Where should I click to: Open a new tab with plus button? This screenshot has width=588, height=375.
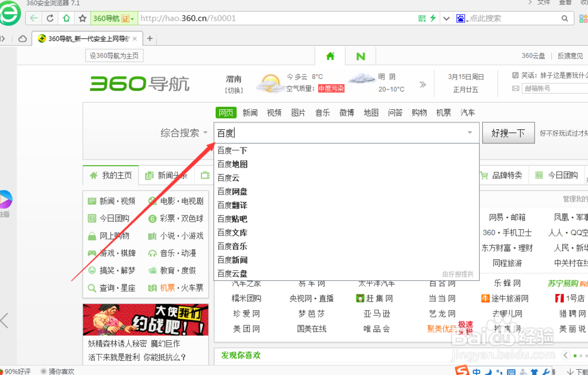coord(149,38)
